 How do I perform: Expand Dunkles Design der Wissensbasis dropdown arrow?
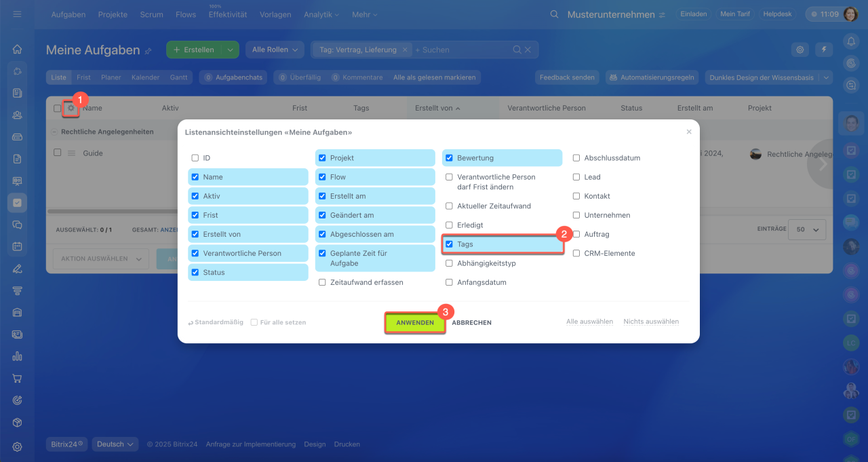pos(826,77)
